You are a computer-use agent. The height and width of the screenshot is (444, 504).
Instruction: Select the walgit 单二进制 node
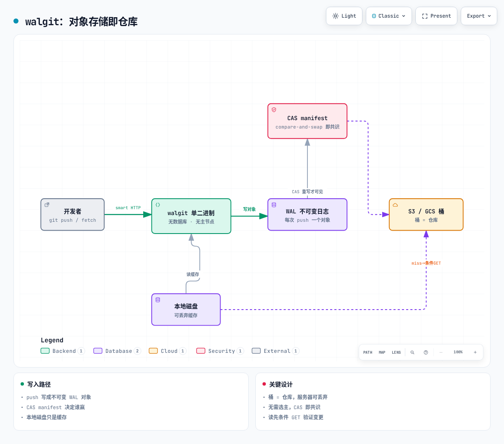[191, 216]
